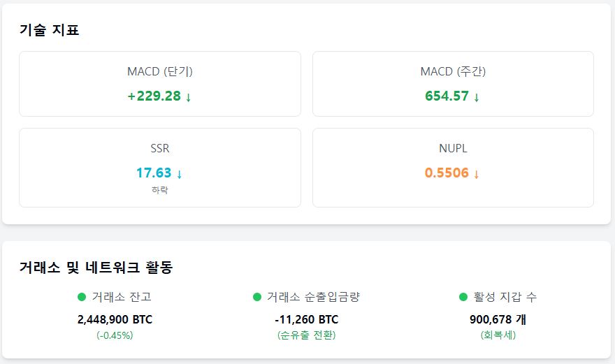
Task: Click the green dot beside 거래소 순출입금량
Action: [x=257, y=297]
